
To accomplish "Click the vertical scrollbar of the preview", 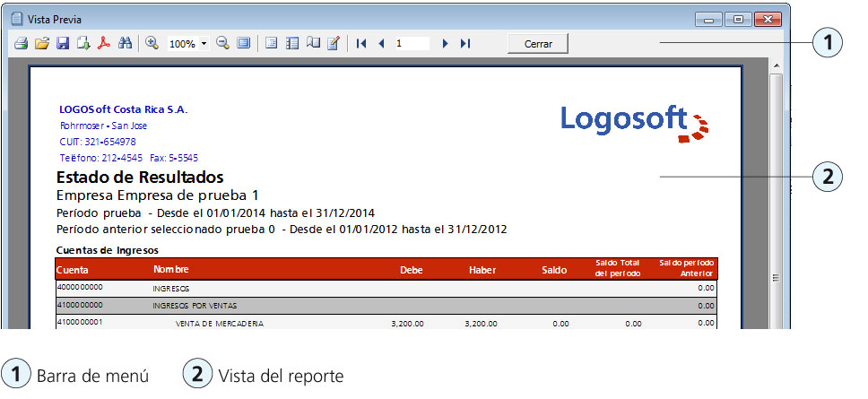I will 776,197.
